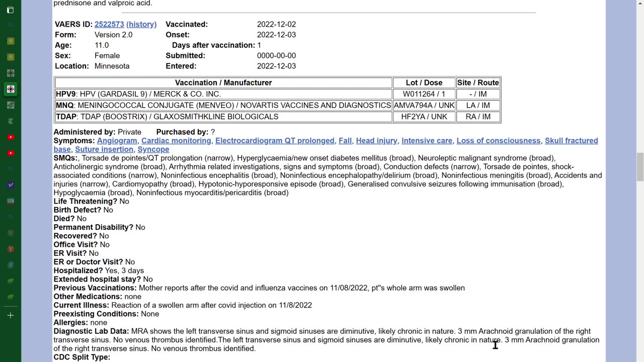The width and height of the screenshot is (644, 362).
Task: Open the search tab directly above the Yahoo tab
Action: pos(11,169)
